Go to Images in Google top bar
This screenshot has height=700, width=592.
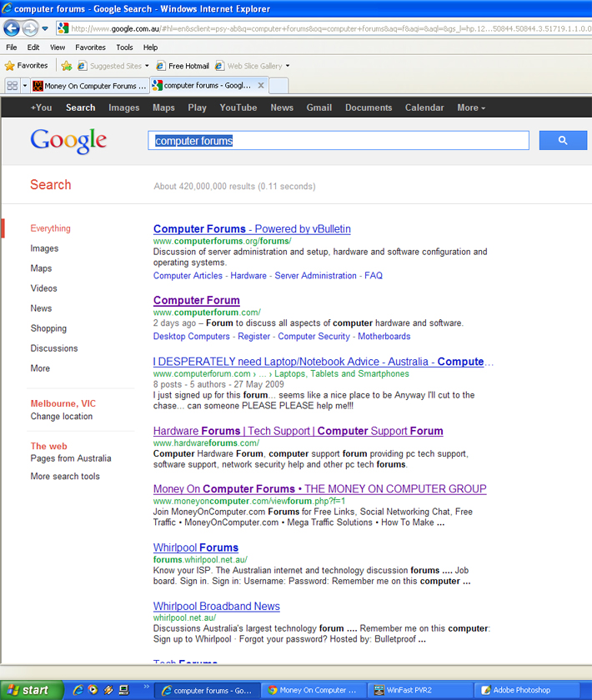pyautogui.click(x=123, y=107)
